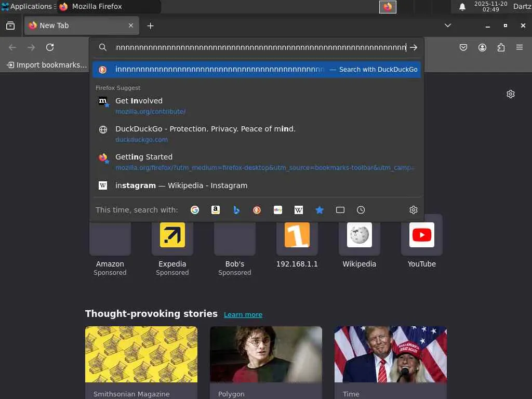Select Mozilla Firefox taskbar window button
Image resolution: width=532 pixels, height=399 pixels.
coord(109,6)
